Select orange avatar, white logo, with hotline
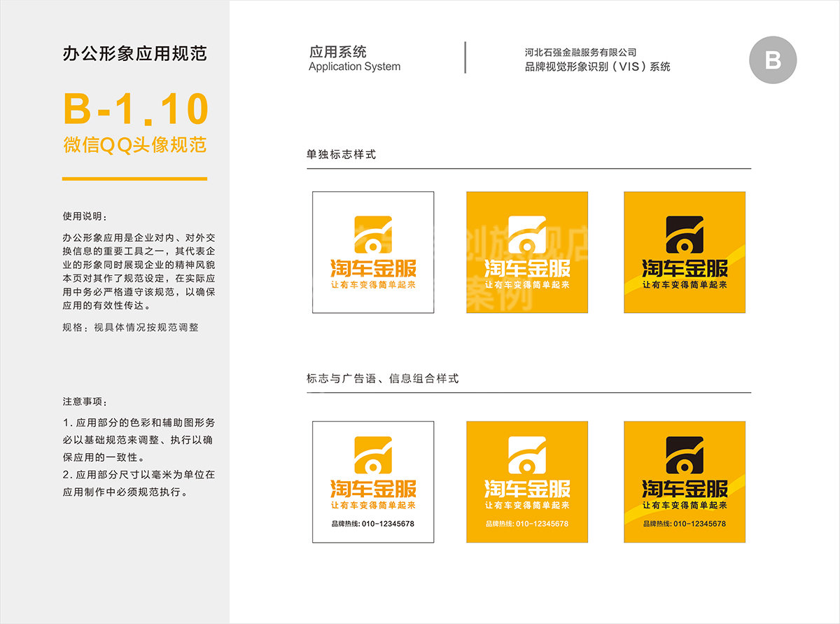 (527, 482)
